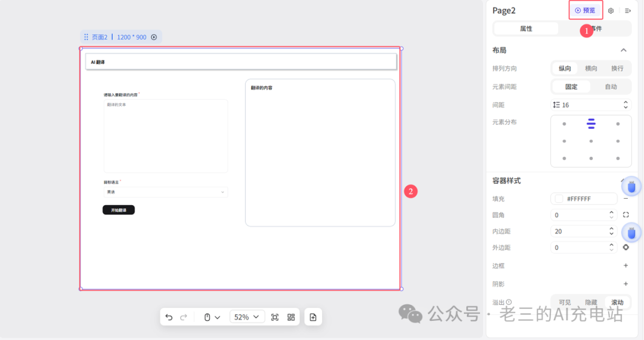
Task: Choose 固定 element spacing
Action: [571, 86]
